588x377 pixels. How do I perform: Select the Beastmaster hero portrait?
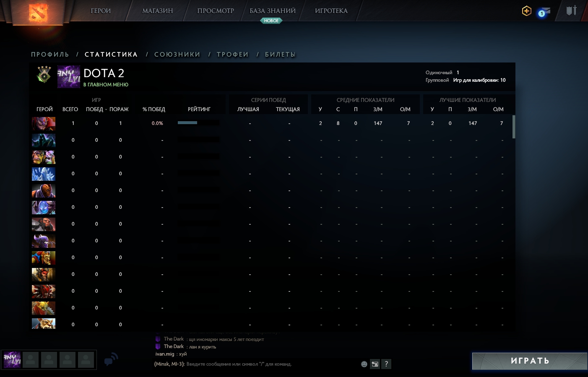point(44,275)
